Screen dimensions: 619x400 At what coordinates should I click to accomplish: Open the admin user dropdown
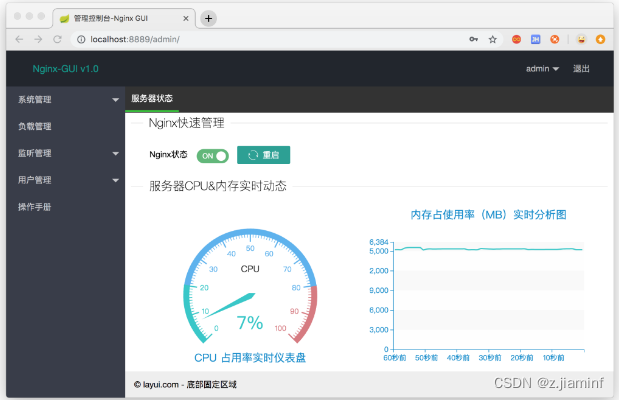542,69
